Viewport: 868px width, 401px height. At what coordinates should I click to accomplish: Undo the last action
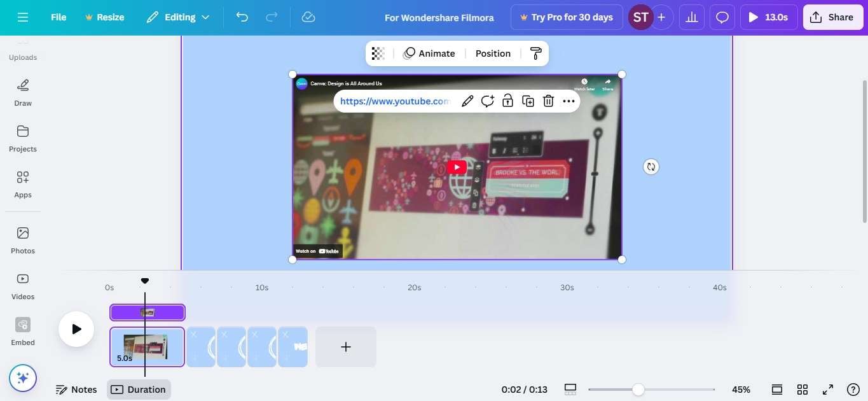point(242,17)
